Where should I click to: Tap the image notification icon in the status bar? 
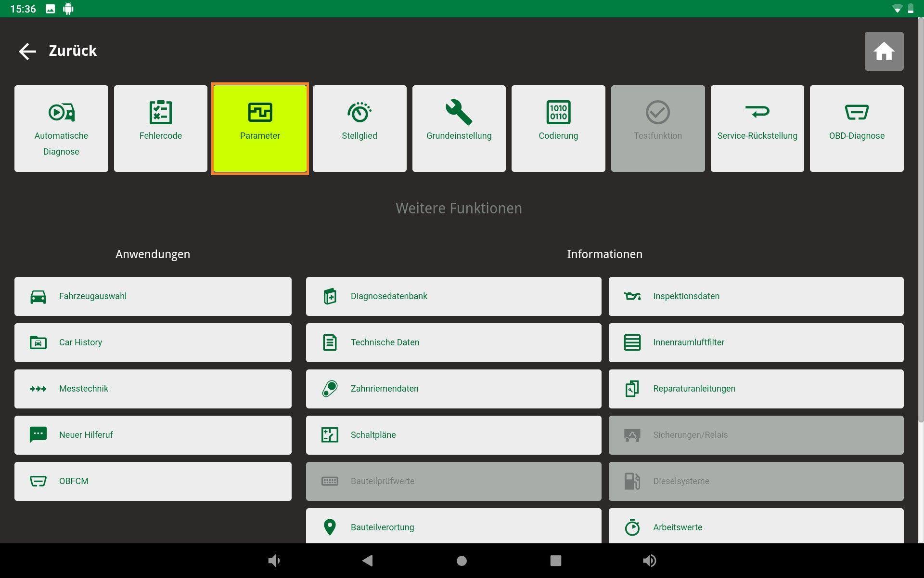pos(51,9)
